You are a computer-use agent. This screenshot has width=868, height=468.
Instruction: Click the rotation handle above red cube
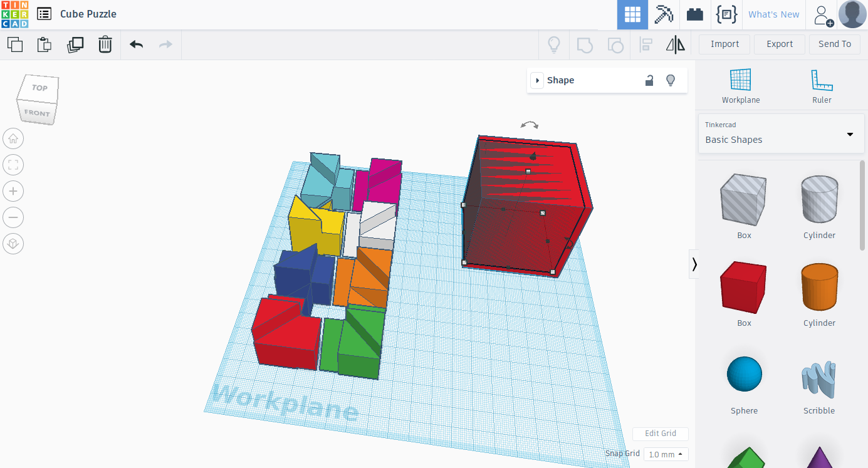tap(530, 125)
